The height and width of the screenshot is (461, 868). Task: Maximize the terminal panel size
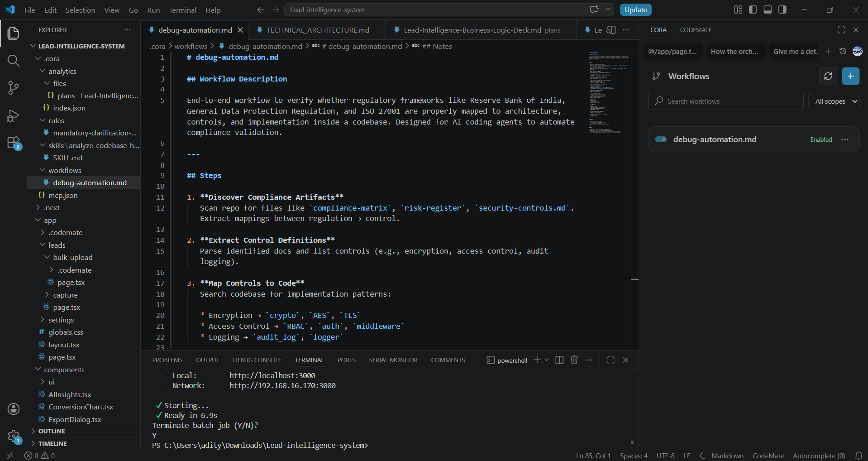tap(611, 360)
